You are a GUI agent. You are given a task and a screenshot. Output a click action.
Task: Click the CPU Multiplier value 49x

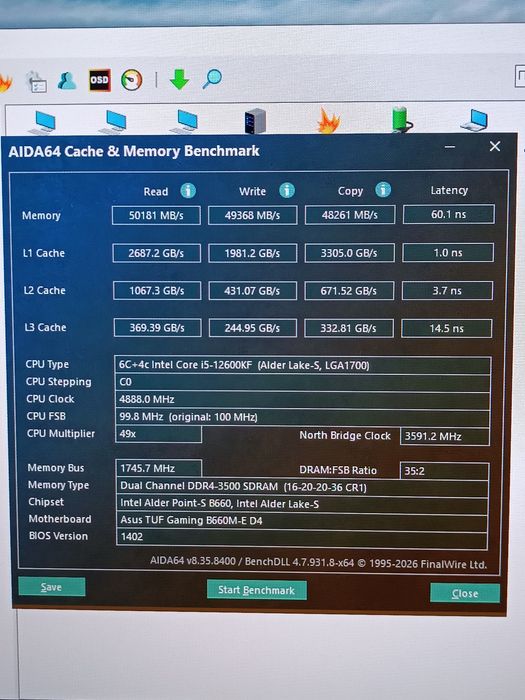tap(158, 434)
